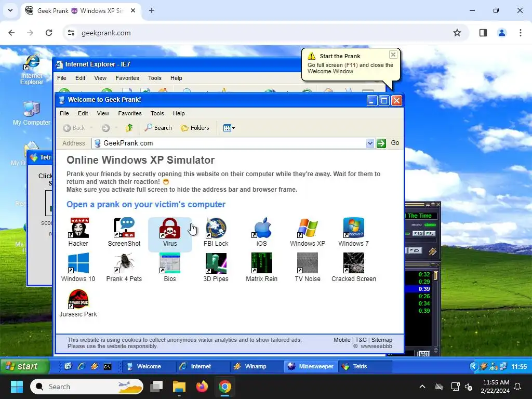This screenshot has height=399, width=532.
Task: Open the Jurassic Park prank icon
Action: tap(78, 303)
